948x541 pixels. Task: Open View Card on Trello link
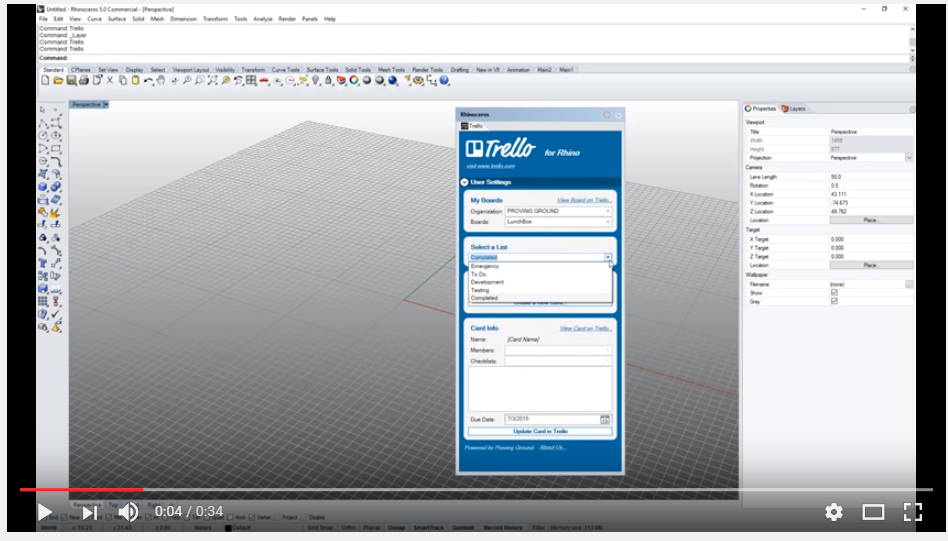pos(585,328)
